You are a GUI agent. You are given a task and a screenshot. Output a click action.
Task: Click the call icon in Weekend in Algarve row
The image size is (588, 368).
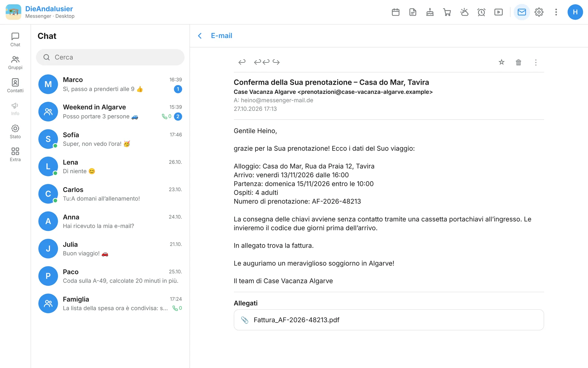point(165,116)
